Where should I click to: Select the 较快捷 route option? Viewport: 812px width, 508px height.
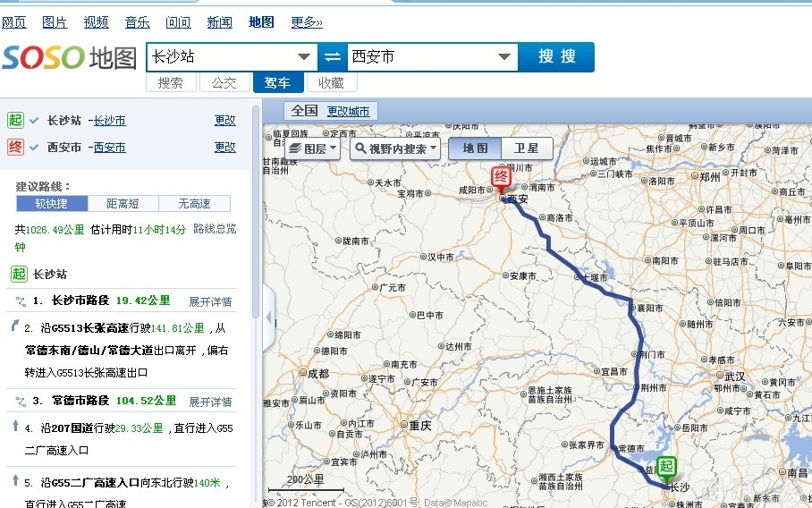52,204
